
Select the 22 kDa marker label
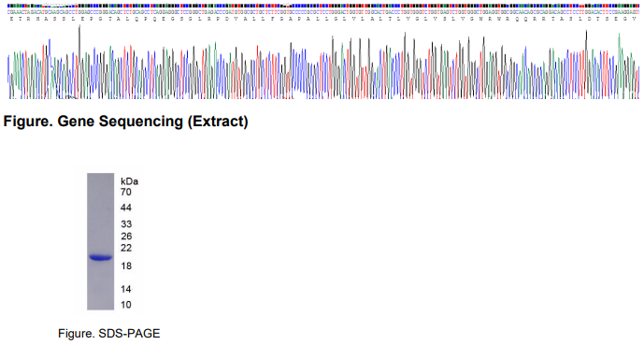125,248
